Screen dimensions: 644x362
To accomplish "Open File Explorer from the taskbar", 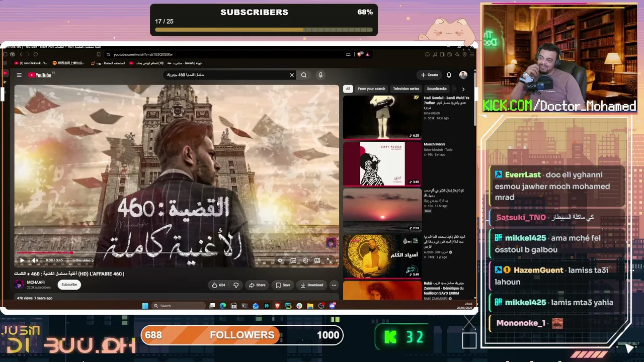I will pos(310,306).
